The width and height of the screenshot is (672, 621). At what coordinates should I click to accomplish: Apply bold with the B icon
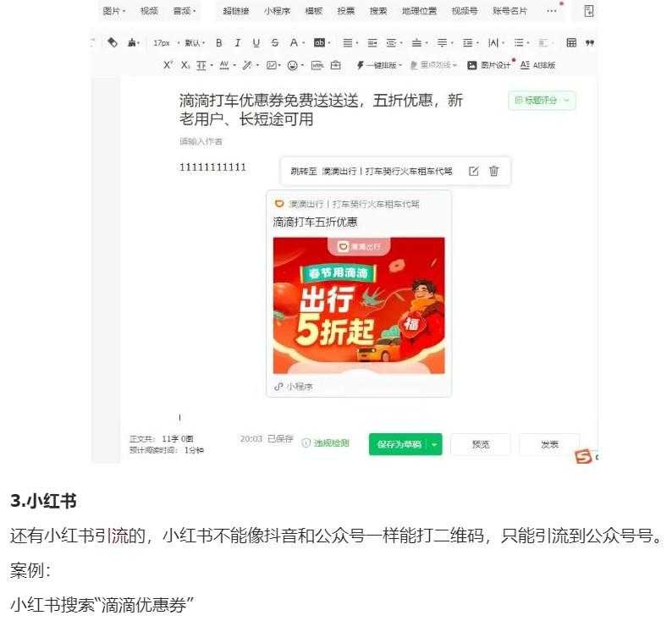219,43
